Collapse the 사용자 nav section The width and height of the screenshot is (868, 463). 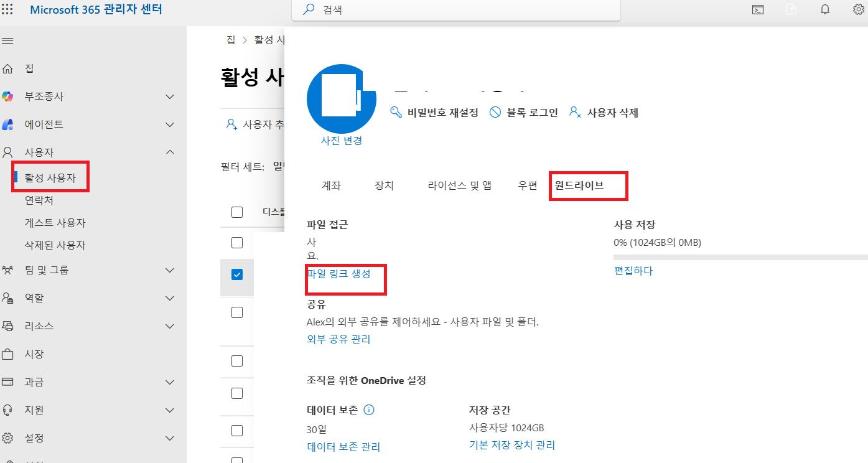click(170, 152)
